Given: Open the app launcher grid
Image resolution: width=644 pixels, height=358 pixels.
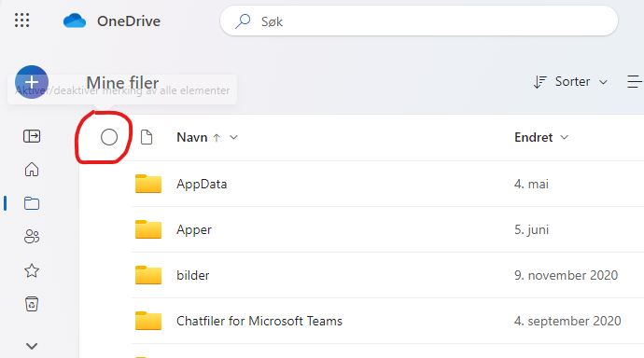Looking at the screenshot, I should pos(21,21).
